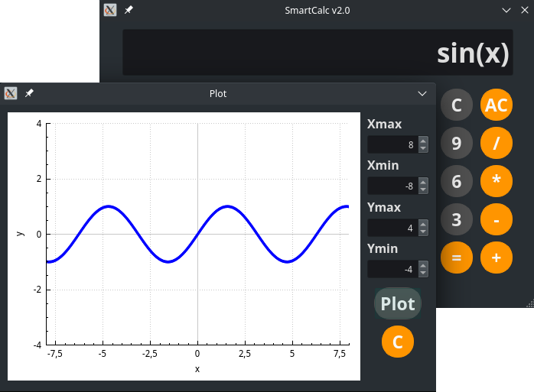The width and height of the screenshot is (534, 392).
Task: Clear the last entry with the gray C button
Action: click(457, 105)
